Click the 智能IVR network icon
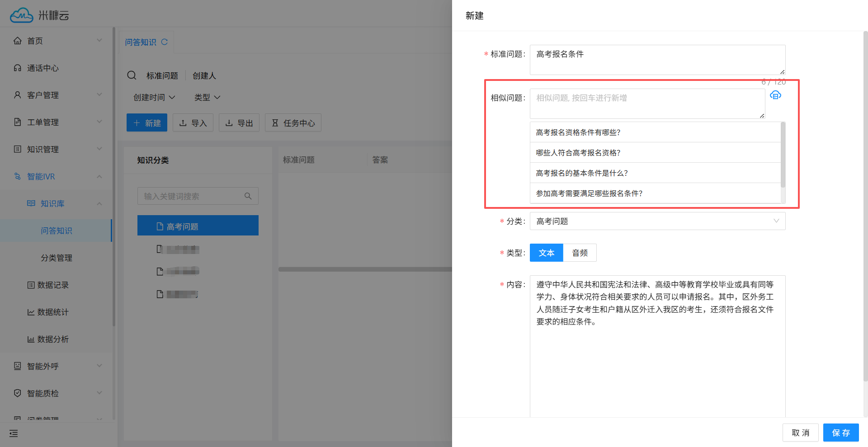 point(17,176)
